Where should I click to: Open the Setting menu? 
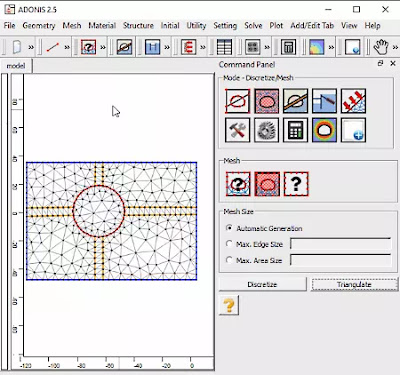[x=225, y=26]
